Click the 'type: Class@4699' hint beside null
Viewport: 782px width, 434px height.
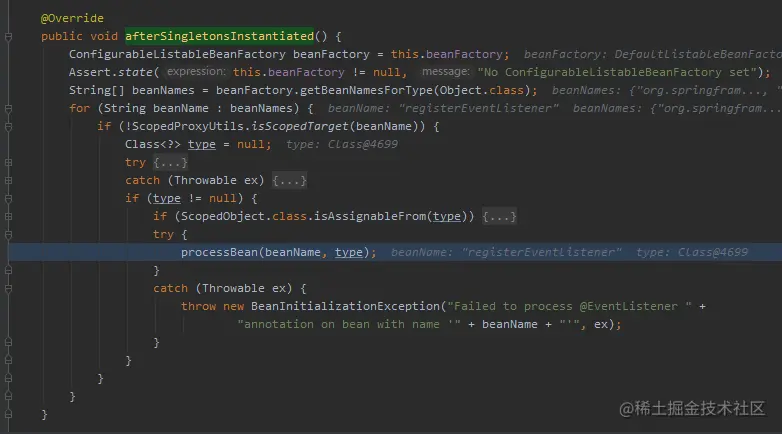click(342, 145)
